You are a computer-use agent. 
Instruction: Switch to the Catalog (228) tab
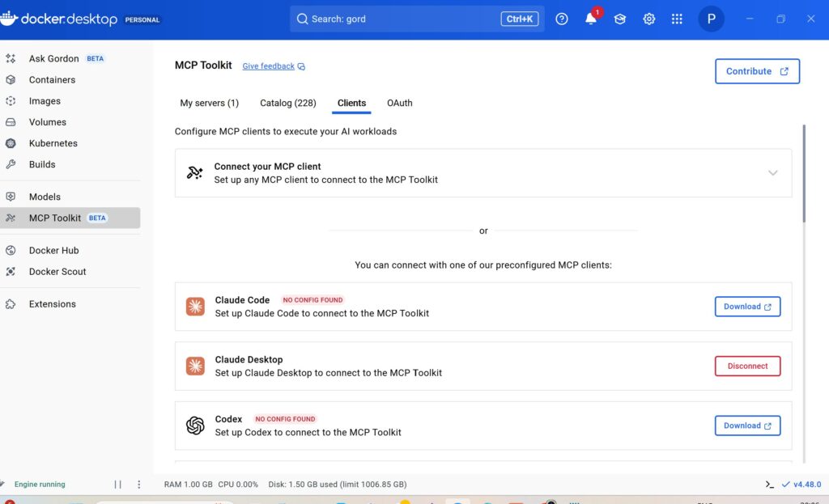click(287, 104)
